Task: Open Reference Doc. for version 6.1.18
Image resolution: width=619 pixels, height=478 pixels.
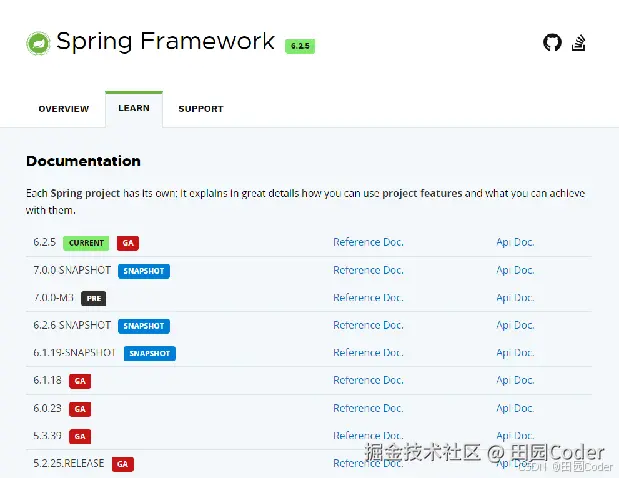Action: click(x=368, y=380)
